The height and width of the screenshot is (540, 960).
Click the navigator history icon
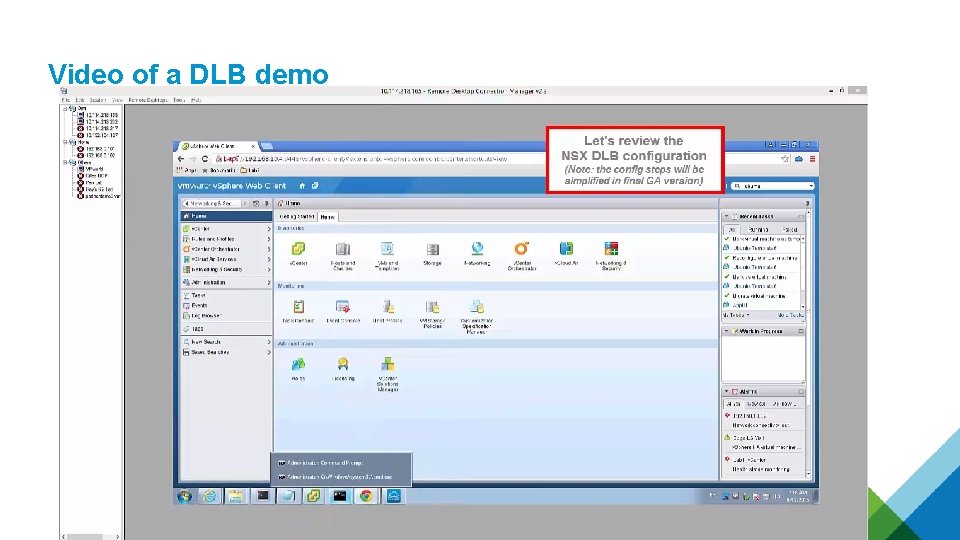tap(256, 203)
